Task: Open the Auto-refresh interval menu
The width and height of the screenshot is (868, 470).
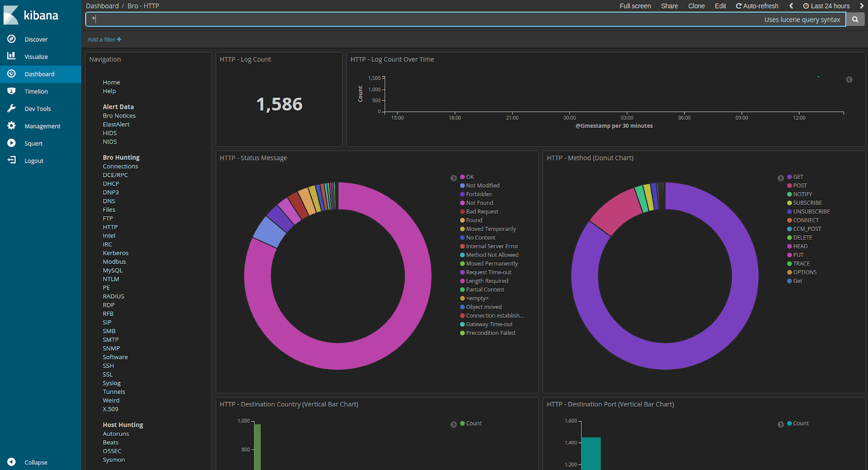Action: click(x=757, y=6)
